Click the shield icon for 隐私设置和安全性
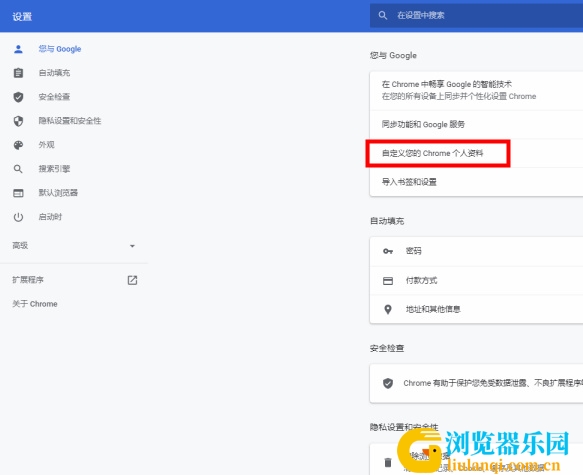583x475 pixels. click(x=18, y=121)
